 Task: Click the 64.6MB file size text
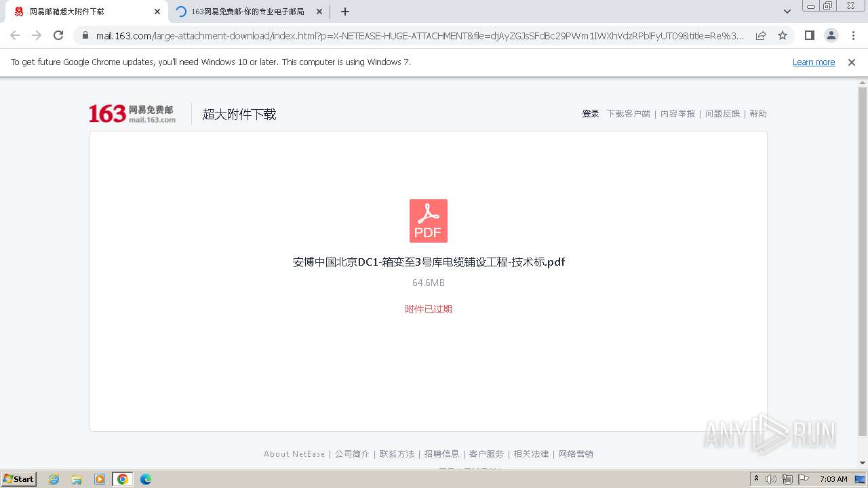tap(429, 283)
